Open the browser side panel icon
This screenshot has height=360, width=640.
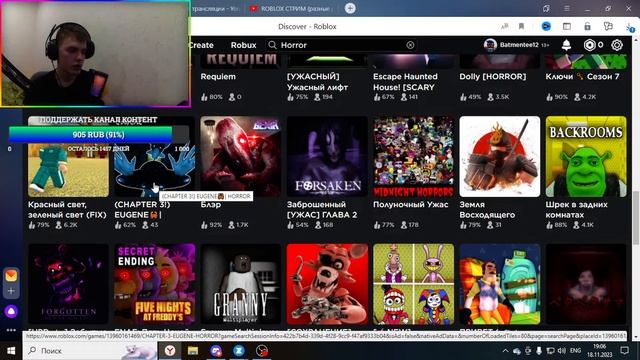pyautogui.click(x=567, y=27)
